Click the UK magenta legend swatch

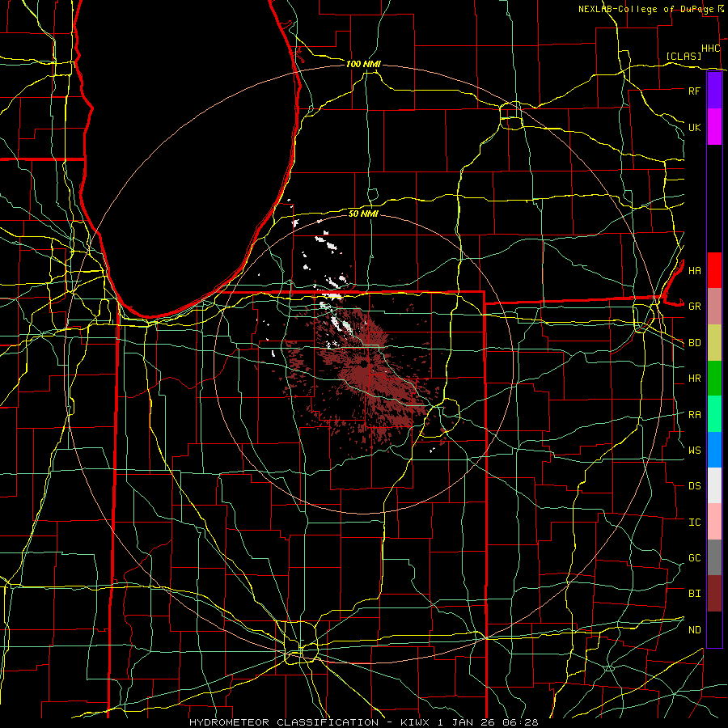[714, 127]
